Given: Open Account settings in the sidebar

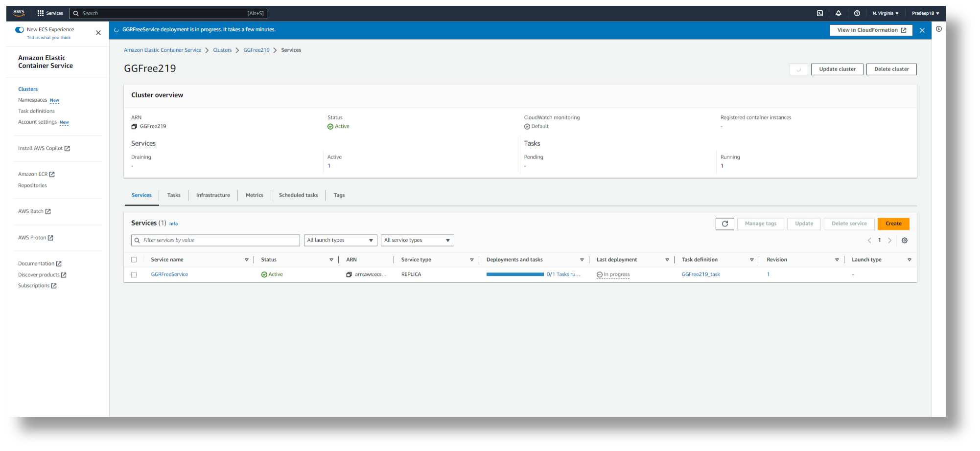Looking at the screenshot, I should point(37,122).
